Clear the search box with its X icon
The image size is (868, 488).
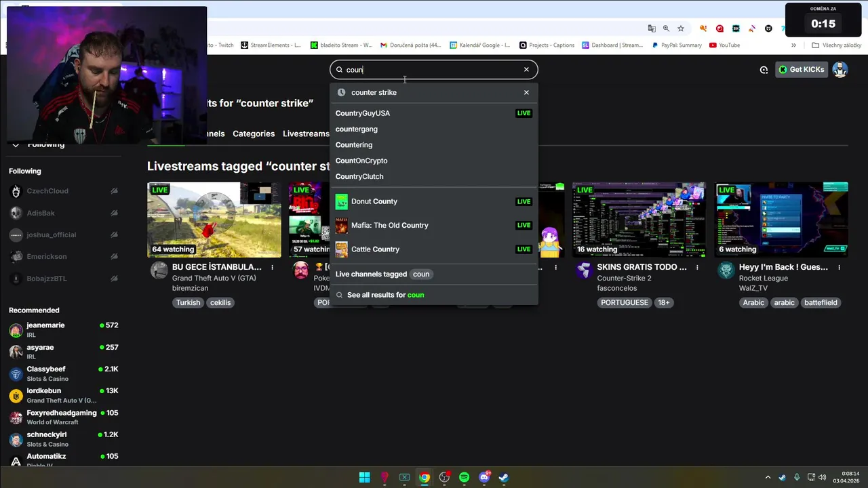tap(526, 69)
